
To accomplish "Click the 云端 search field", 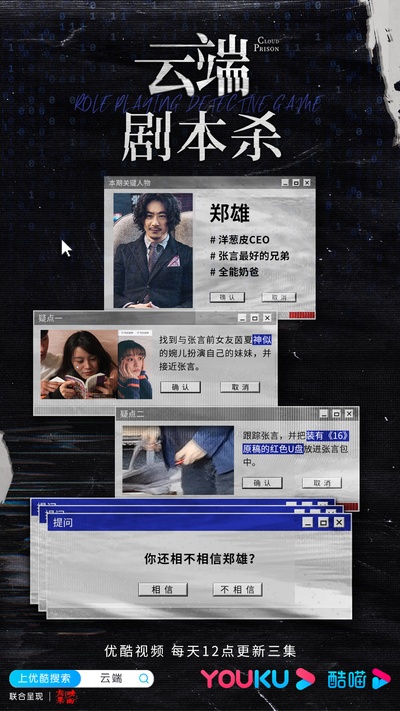I will pos(117,678).
